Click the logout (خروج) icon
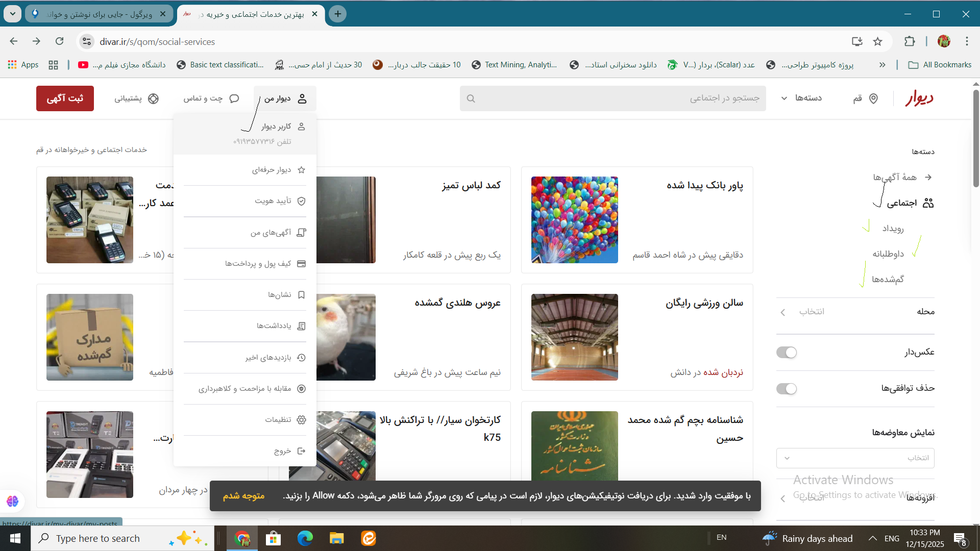The width and height of the screenshot is (980, 551). coord(301,451)
